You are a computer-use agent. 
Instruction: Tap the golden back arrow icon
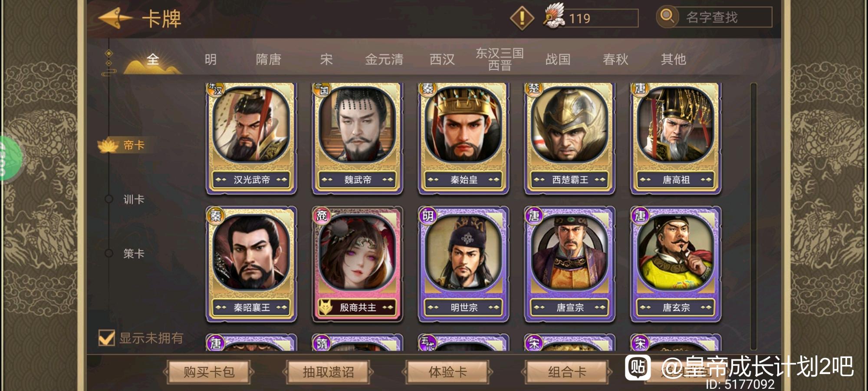[115, 18]
